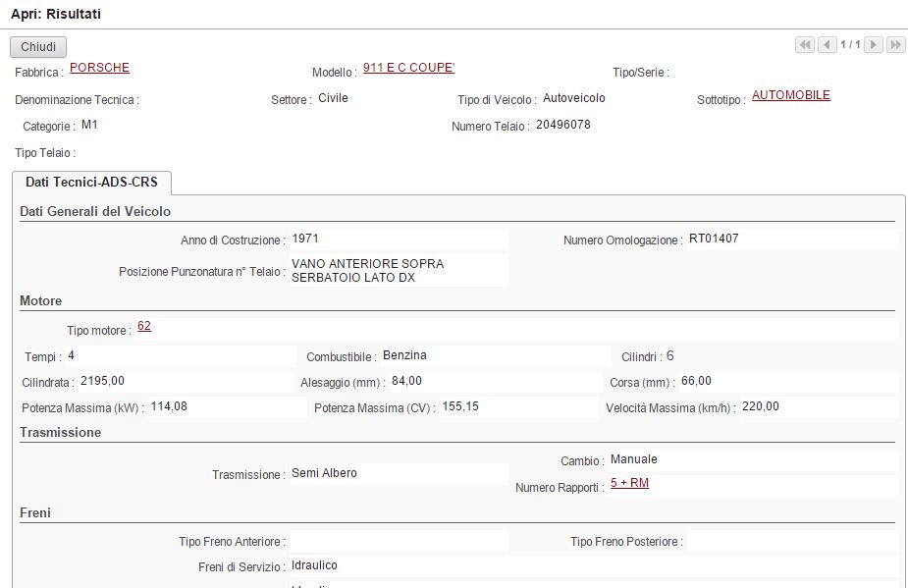The image size is (908, 588).
Task: Click the Numero Omologazione field
Action: point(790,239)
